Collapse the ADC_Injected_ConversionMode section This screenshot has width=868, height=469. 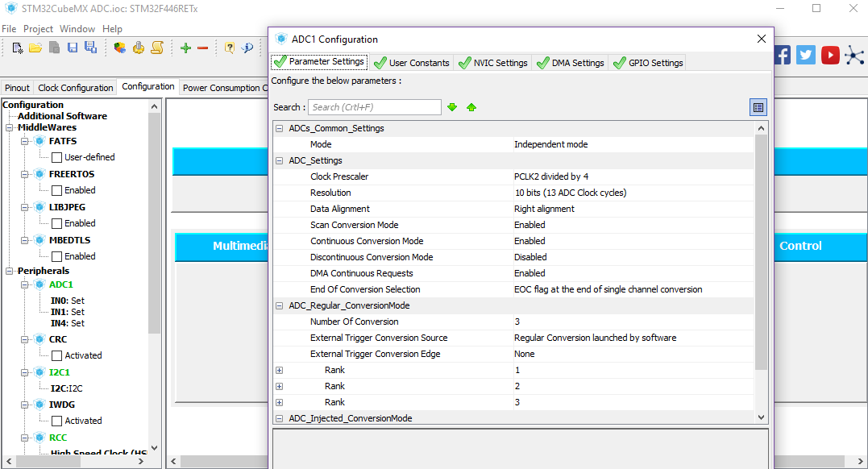(280, 418)
